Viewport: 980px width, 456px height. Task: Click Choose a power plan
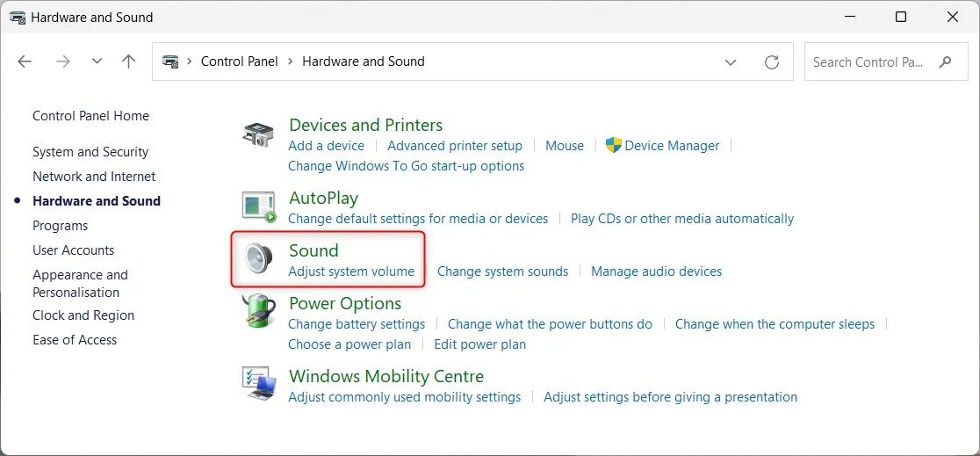[349, 344]
